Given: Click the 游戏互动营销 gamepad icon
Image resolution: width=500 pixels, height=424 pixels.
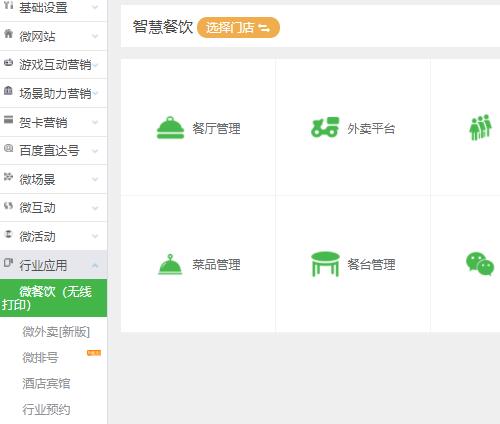Looking at the screenshot, I should coord(8,62).
